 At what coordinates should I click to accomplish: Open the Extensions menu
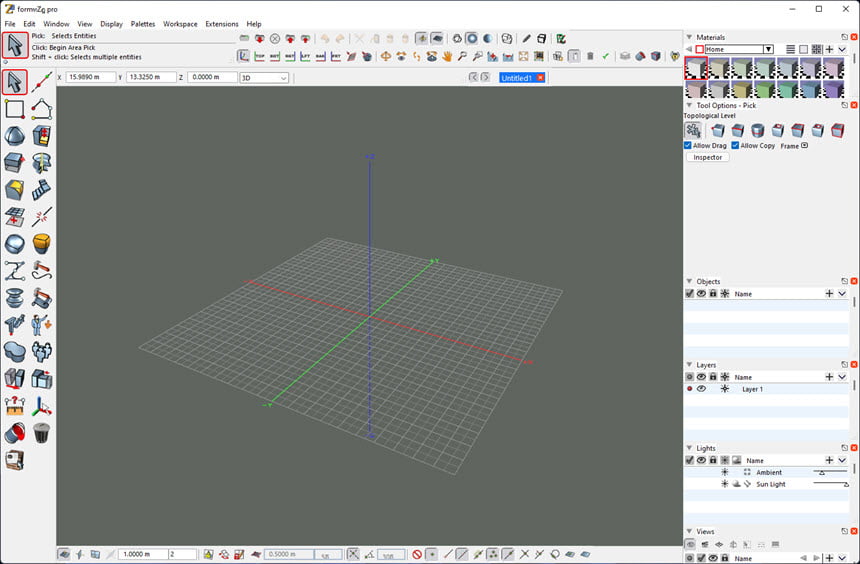(x=222, y=24)
